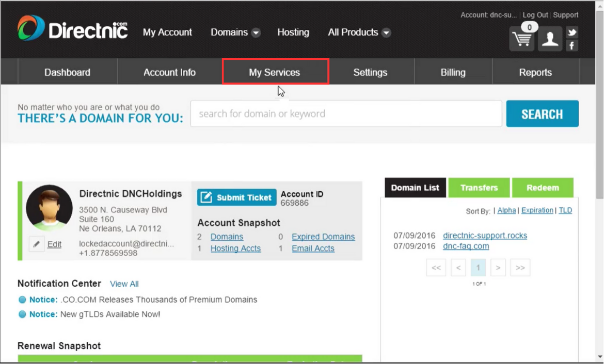Sort domain list by Expiration
The width and height of the screenshot is (604, 364).
coord(537,210)
